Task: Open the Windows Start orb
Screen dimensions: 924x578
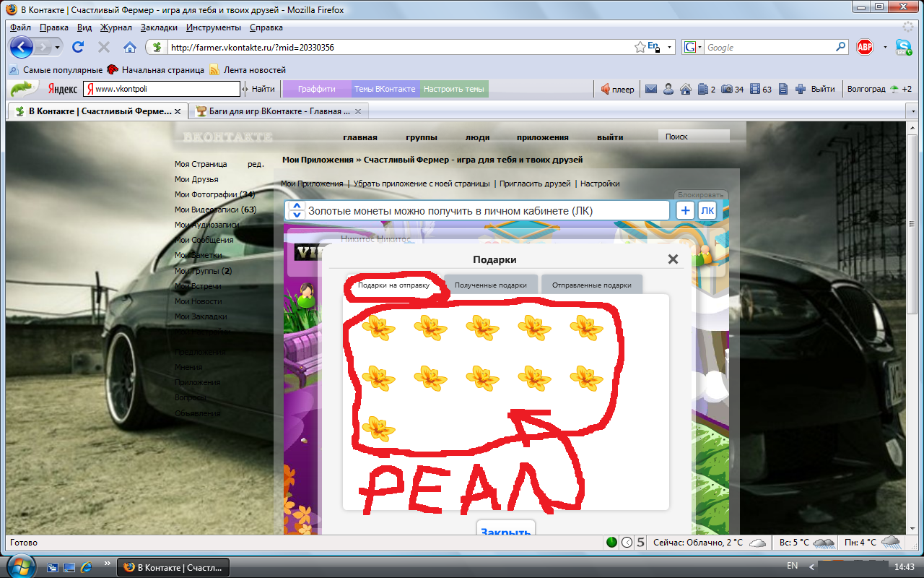Action: point(19,566)
